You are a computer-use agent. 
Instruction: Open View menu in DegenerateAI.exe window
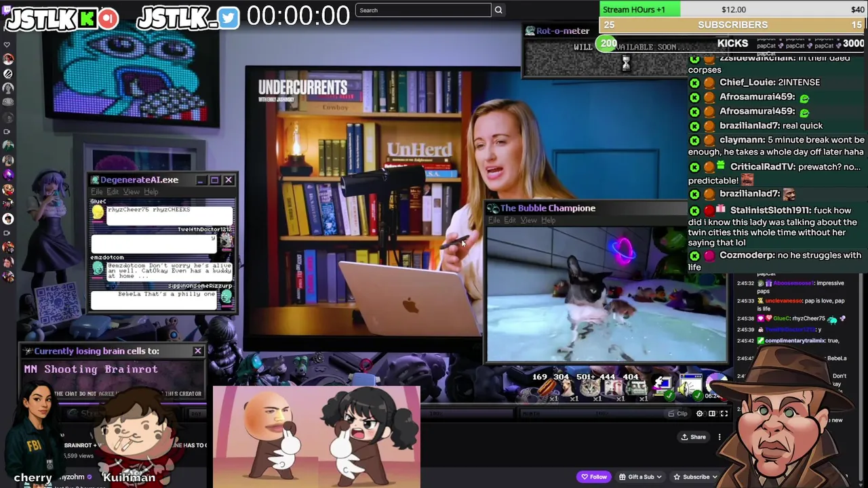(132, 192)
